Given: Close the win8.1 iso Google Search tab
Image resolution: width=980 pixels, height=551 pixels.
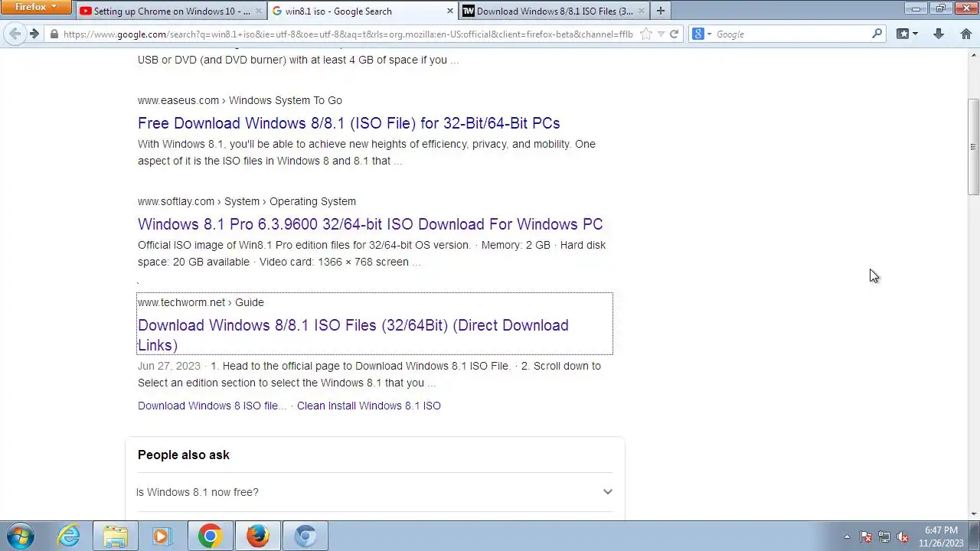Looking at the screenshot, I should click(449, 11).
